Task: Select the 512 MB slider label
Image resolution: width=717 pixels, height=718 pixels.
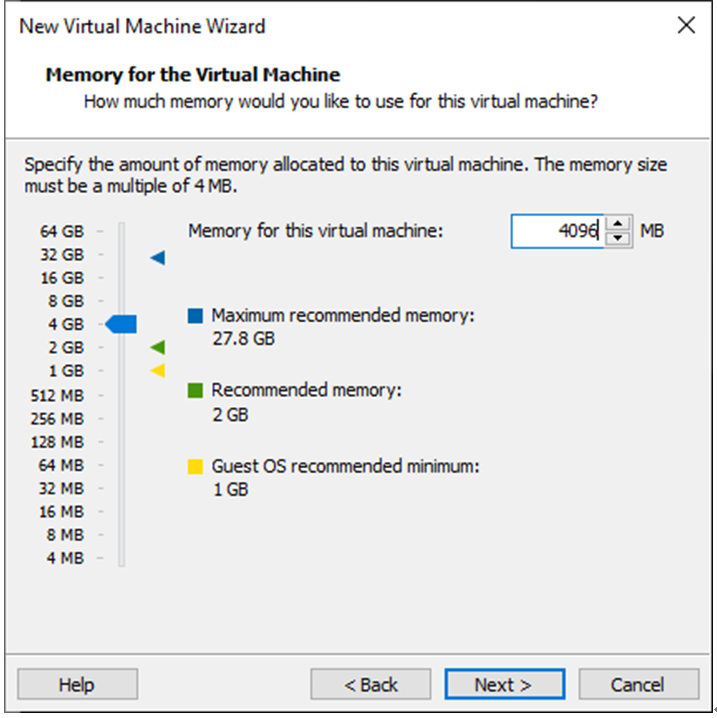Action: point(58,395)
